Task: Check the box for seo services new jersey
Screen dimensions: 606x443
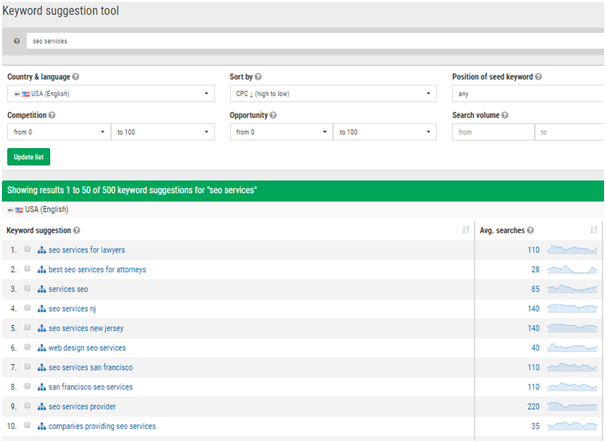Action: pos(27,327)
